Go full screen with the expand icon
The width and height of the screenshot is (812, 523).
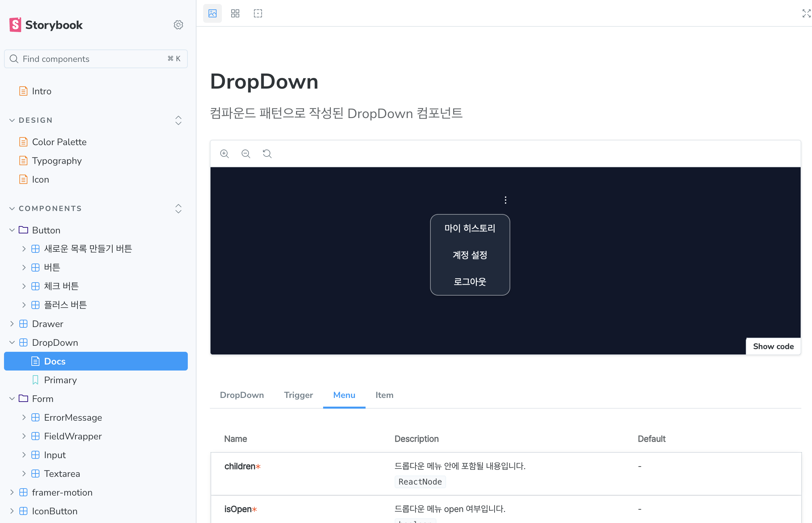[x=806, y=14]
